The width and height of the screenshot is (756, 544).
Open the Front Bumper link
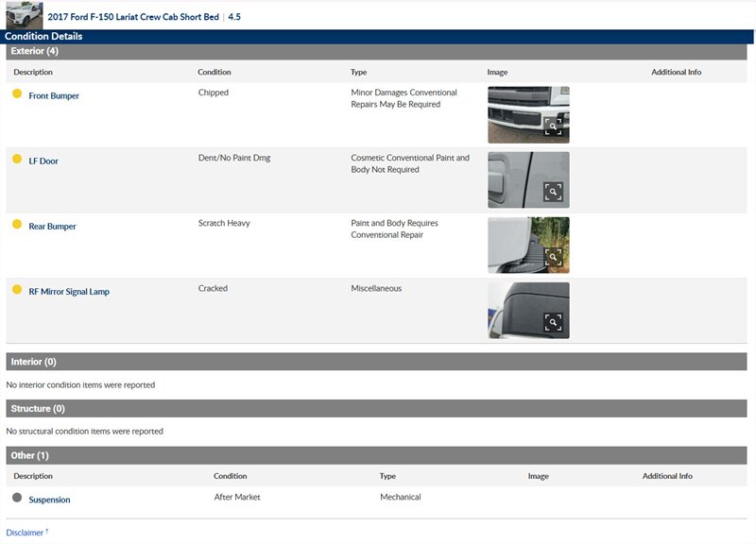(x=54, y=96)
